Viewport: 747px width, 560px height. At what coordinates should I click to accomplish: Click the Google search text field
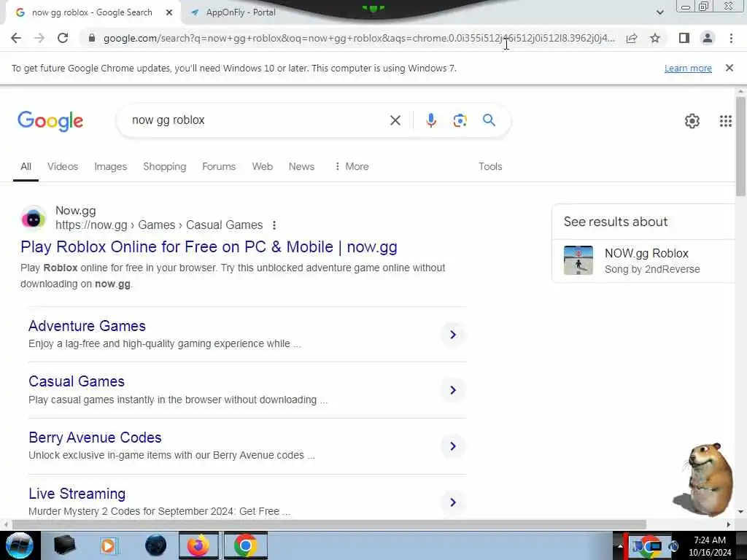[x=258, y=120]
